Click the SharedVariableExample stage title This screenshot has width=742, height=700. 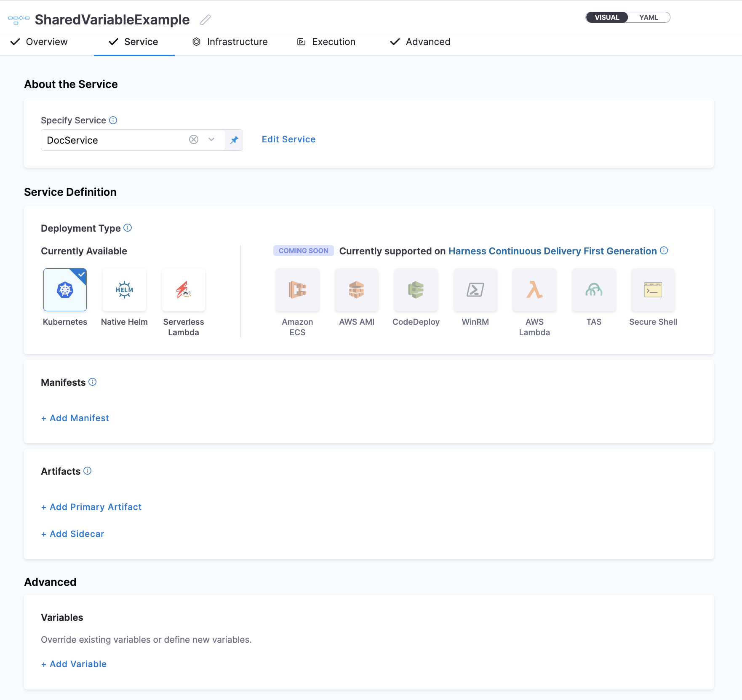coord(112,20)
